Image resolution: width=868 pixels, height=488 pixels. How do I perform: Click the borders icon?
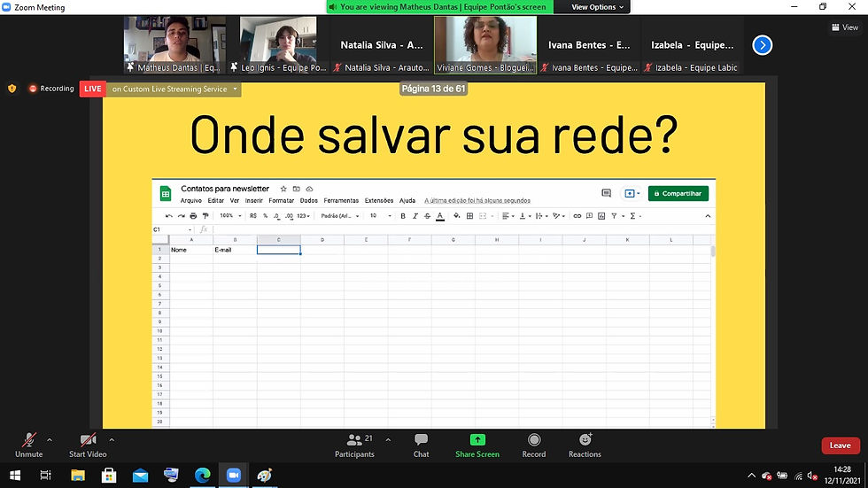[470, 216]
